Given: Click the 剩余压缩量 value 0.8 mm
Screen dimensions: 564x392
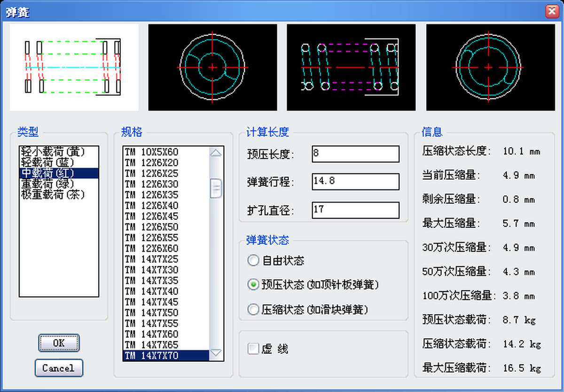Looking at the screenshot, I should (x=518, y=200).
